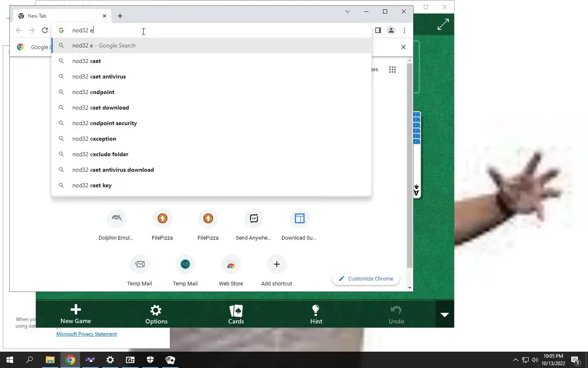Click the Customize Chrome button
This screenshot has height=368, width=588.
click(366, 279)
